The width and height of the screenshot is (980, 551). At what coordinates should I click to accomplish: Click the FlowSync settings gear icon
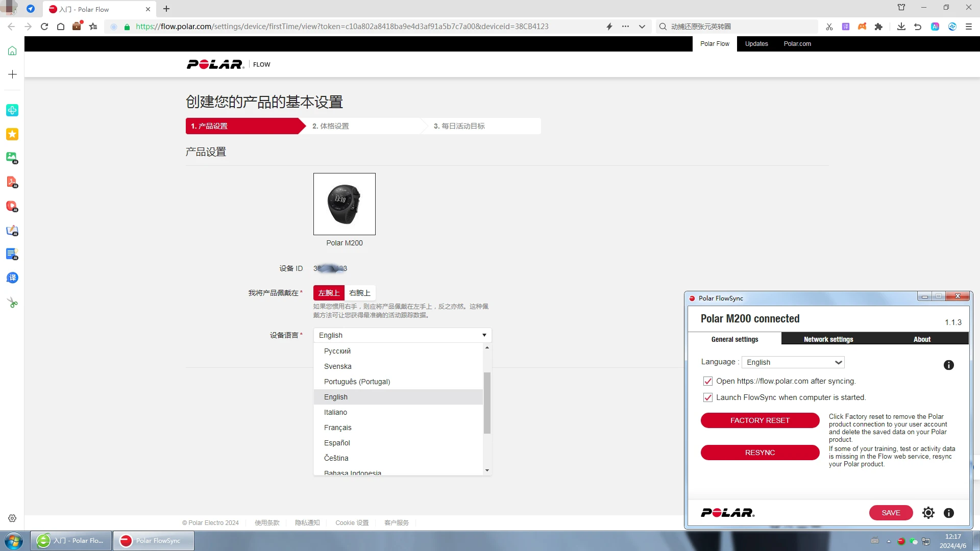(x=928, y=513)
